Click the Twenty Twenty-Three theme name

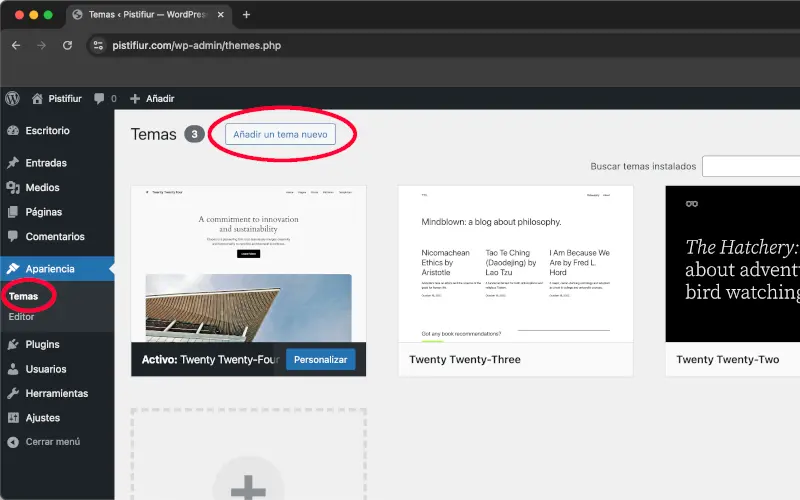[x=465, y=359]
